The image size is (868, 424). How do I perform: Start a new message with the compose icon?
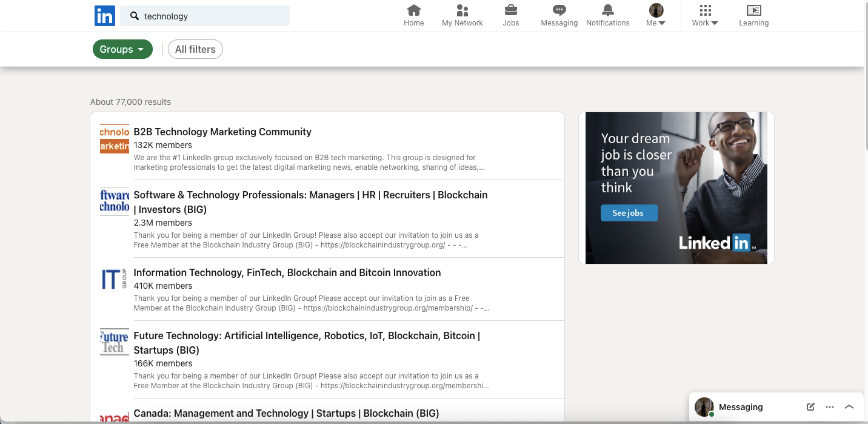[810, 407]
